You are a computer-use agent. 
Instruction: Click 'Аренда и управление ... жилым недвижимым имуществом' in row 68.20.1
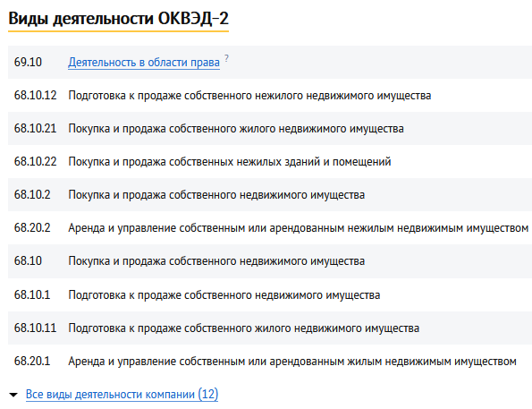tap(292, 362)
